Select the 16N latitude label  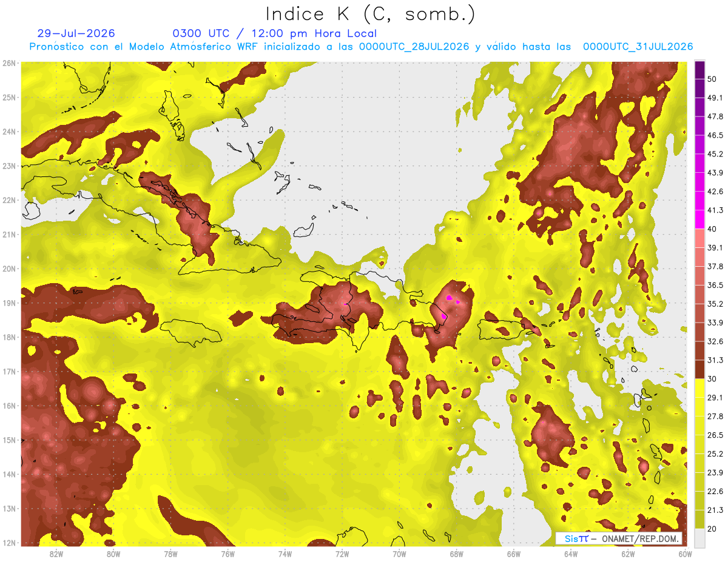9,406
